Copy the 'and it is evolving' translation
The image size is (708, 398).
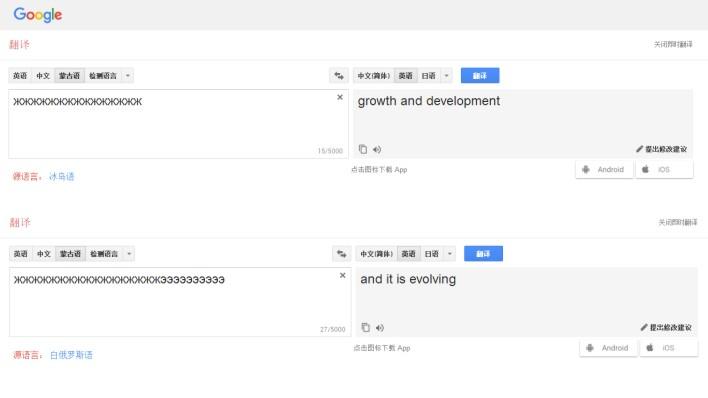coord(365,328)
